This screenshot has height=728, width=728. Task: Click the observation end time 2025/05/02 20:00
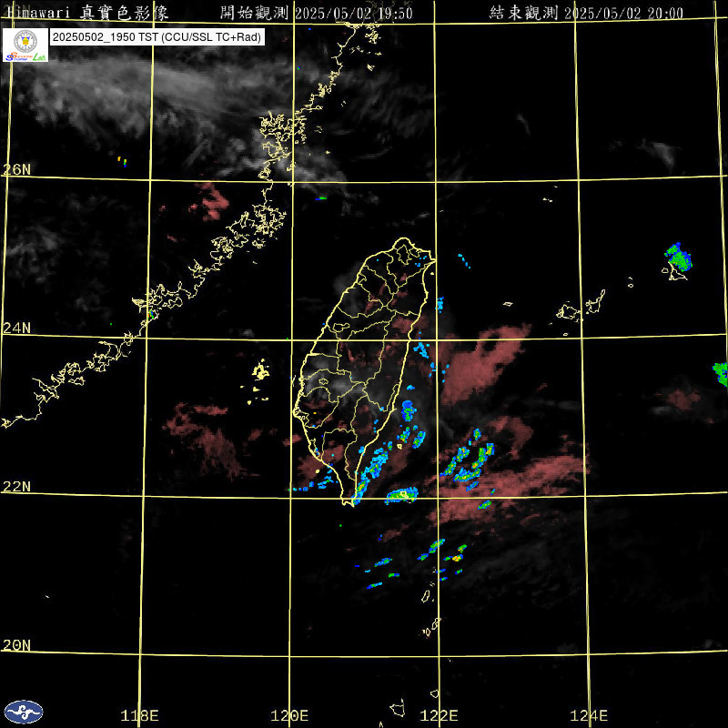pyautogui.click(x=586, y=13)
